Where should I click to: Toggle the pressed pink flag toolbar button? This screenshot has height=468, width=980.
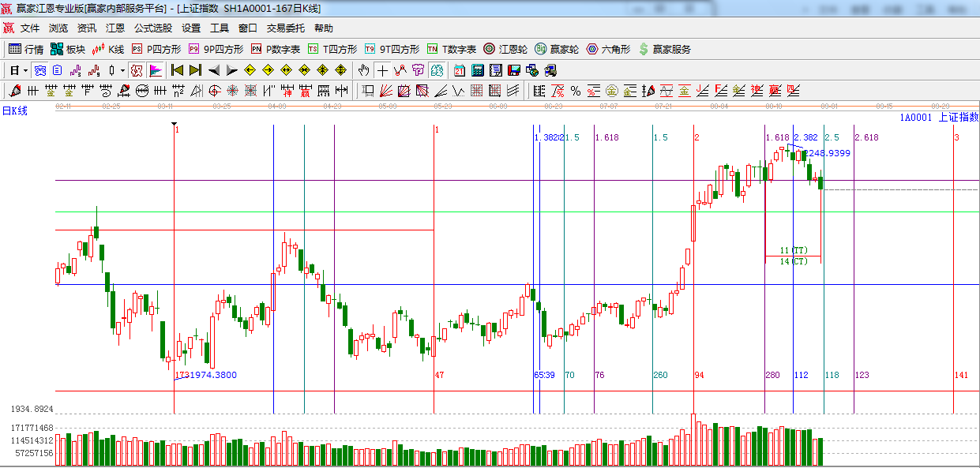[155, 70]
